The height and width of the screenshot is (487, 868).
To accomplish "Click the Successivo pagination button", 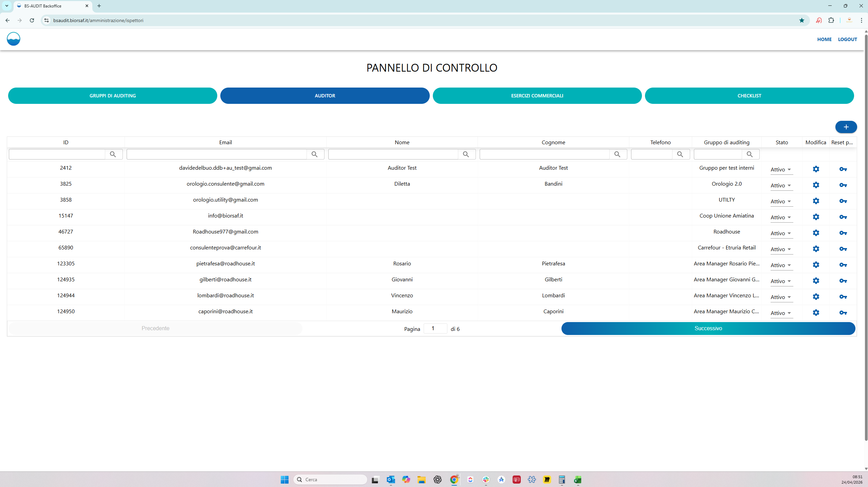I will (x=708, y=328).
